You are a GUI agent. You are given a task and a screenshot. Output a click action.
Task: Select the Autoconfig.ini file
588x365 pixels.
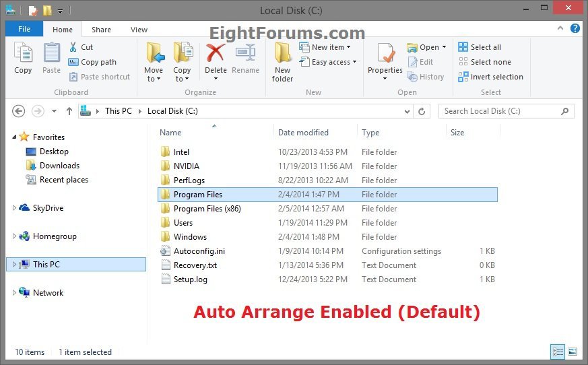[x=327, y=251]
